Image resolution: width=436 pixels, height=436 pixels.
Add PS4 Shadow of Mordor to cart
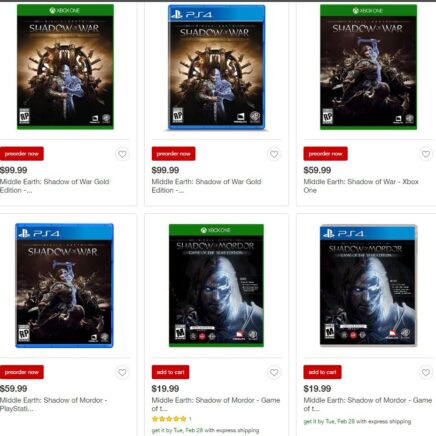tap(322, 372)
